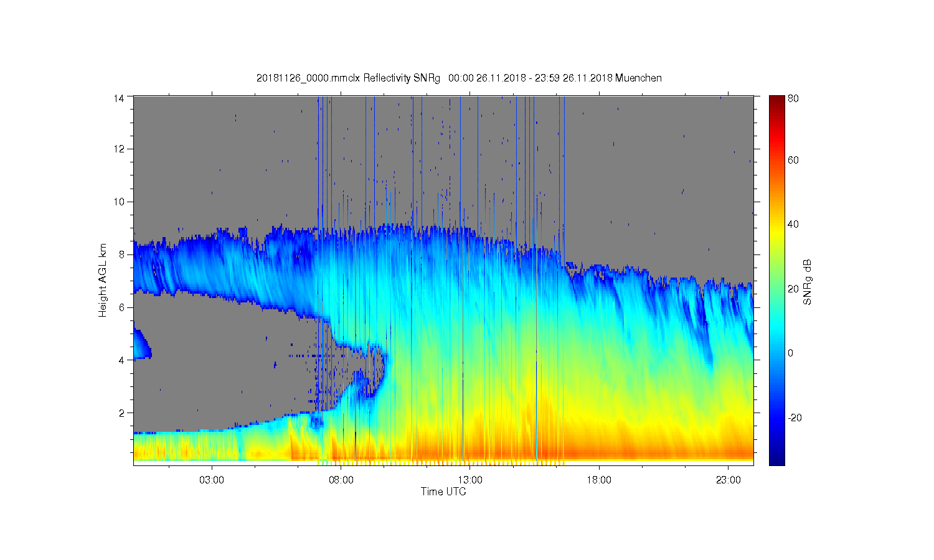The height and width of the screenshot is (560, 934).
Task: Click the height tick label 6
Action: coord(122,307)
